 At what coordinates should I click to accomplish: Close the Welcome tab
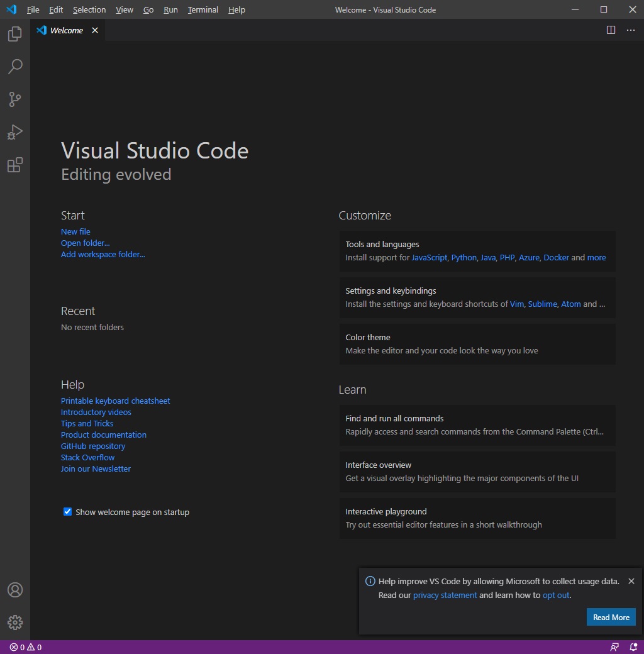click(95, 30)
